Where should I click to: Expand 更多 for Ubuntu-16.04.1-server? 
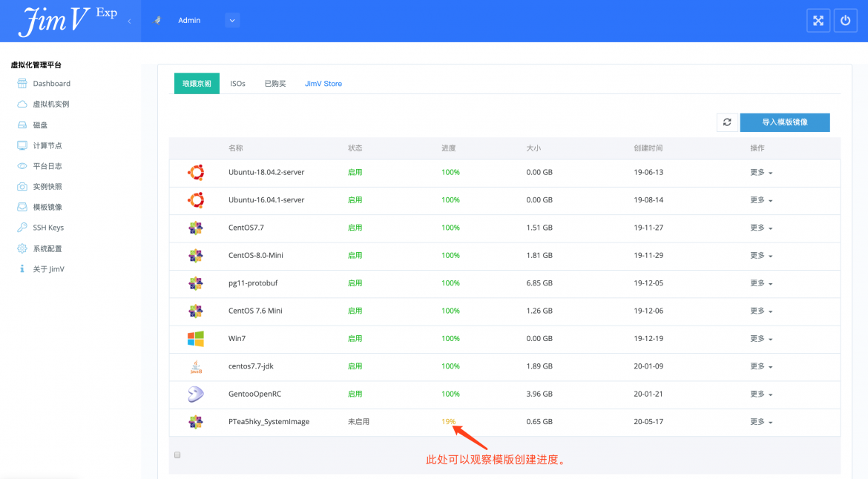tap(761, 200)
